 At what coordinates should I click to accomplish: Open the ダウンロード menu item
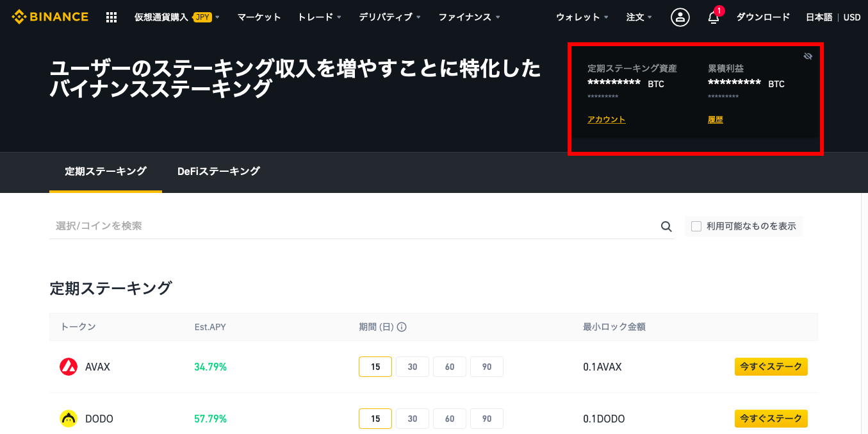[x=763, y=17]
